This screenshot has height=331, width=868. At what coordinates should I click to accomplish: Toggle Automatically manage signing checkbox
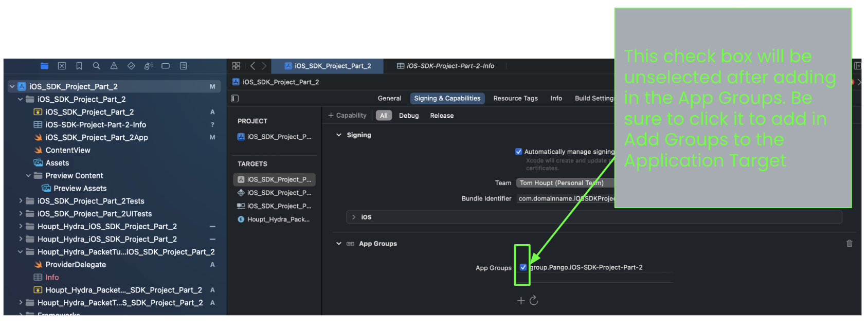tap(518, 152)
